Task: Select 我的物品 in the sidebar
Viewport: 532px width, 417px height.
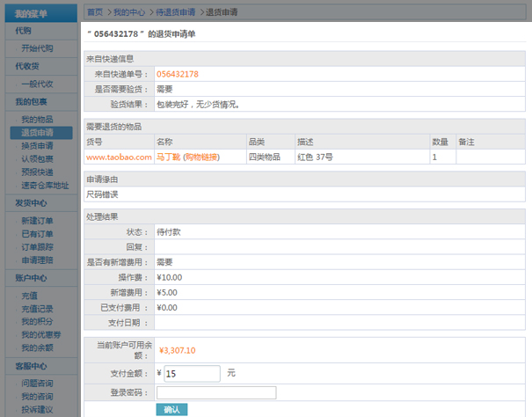Action: (x=37, y=119)
